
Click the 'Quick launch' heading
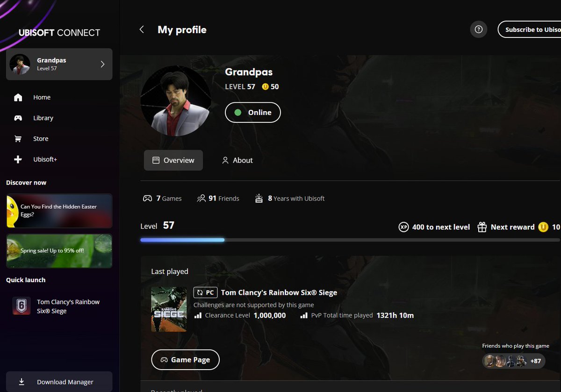pyautogui.click(x=26, y=280)
